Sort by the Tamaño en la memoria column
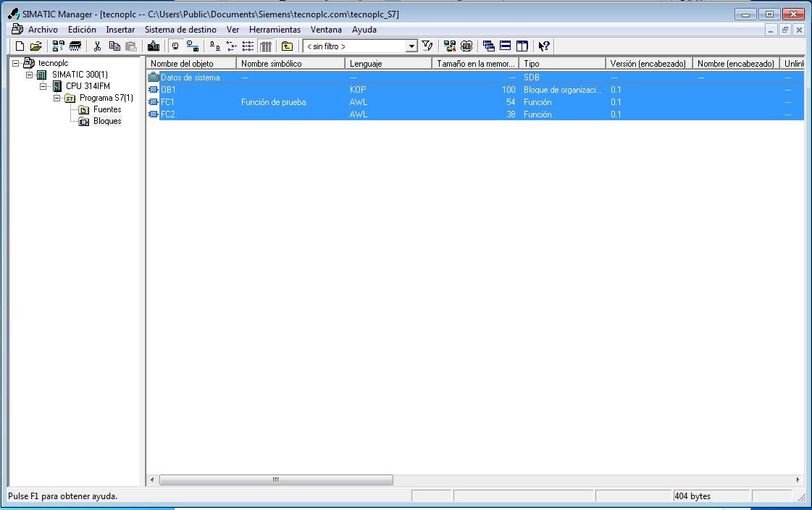The height and width of the screenshot is (510, 812). click(475, 63)
